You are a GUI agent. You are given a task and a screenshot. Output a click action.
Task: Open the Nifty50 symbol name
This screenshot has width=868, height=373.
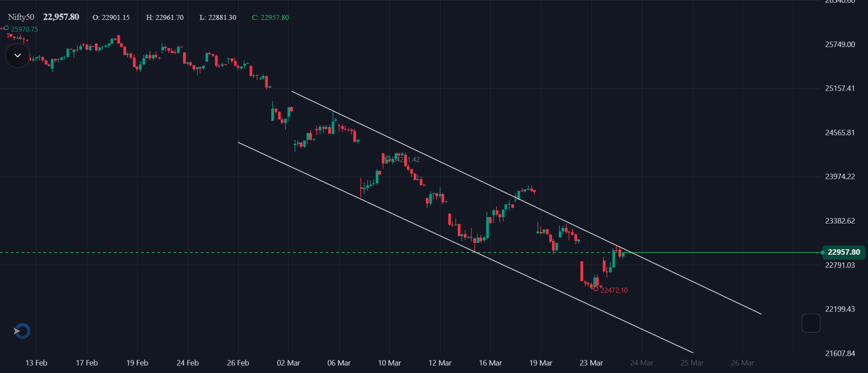click(20, 17)
